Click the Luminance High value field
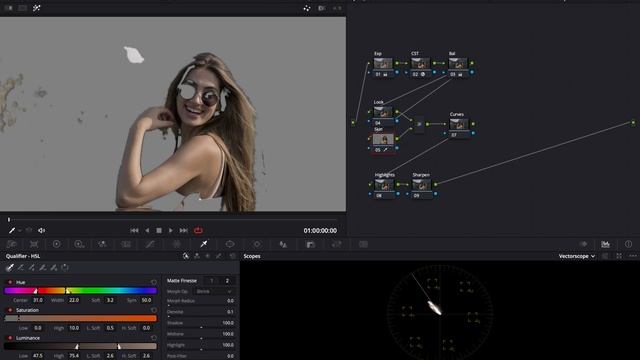The width and height of the screenshot is (640, 360). coord(74,356)
